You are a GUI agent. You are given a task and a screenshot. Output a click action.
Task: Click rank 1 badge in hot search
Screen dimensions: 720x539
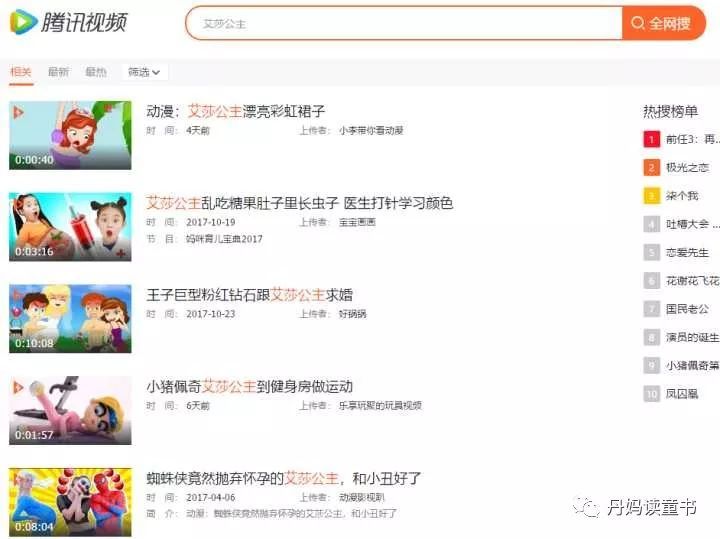click(651, 139)
